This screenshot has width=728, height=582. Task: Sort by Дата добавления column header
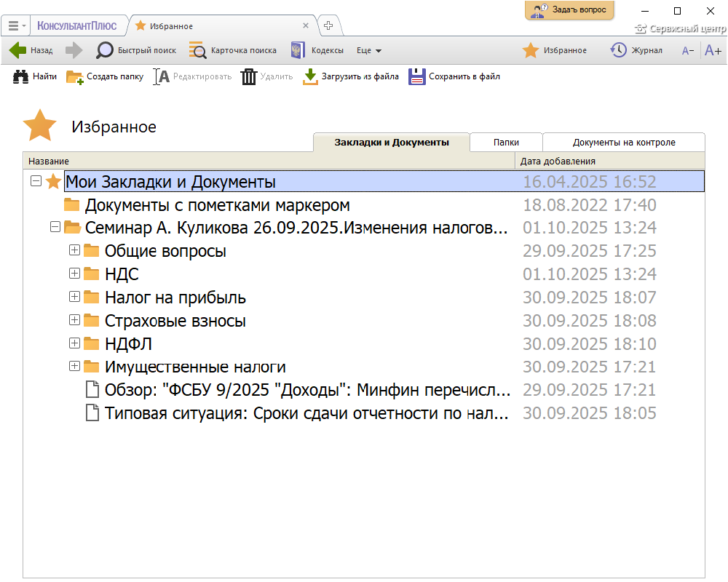click(x=558, y=161)
